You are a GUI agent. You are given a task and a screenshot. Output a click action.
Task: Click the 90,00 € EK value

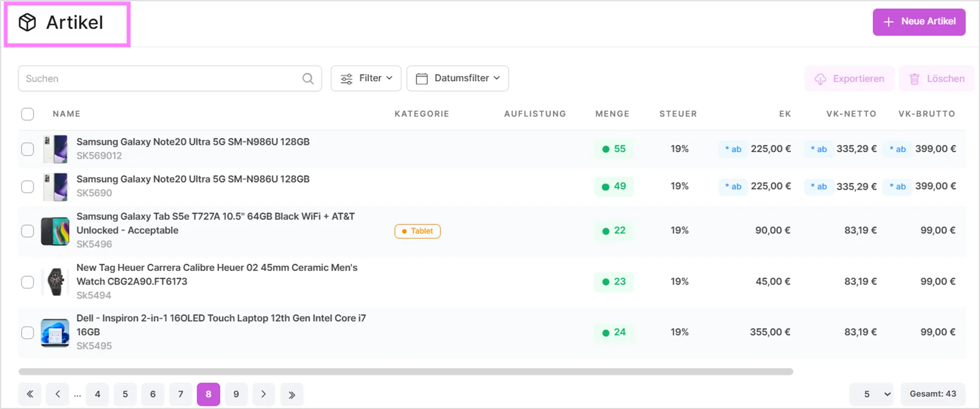click(x=772, y=231)
